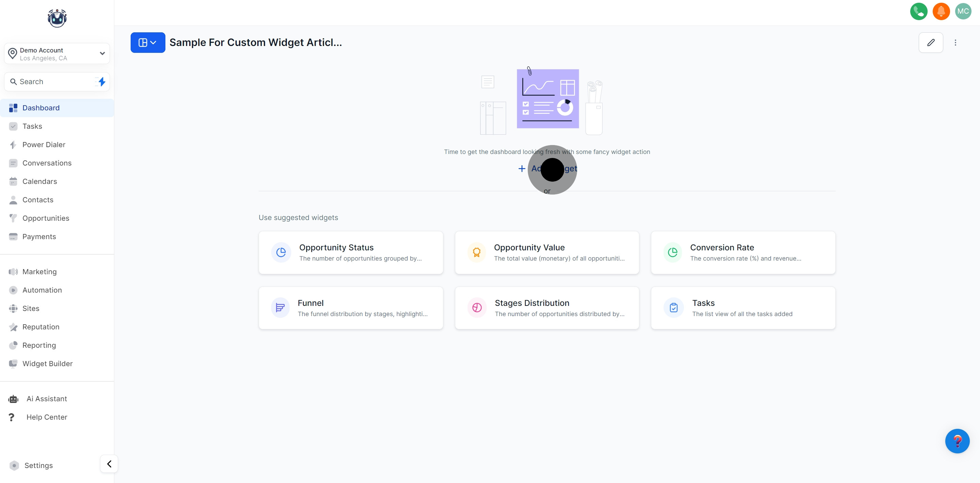Viewport: 980px width, 483px height.
Task: Click the Stages Distribution pink icon
Action: [x=477, y=308]
